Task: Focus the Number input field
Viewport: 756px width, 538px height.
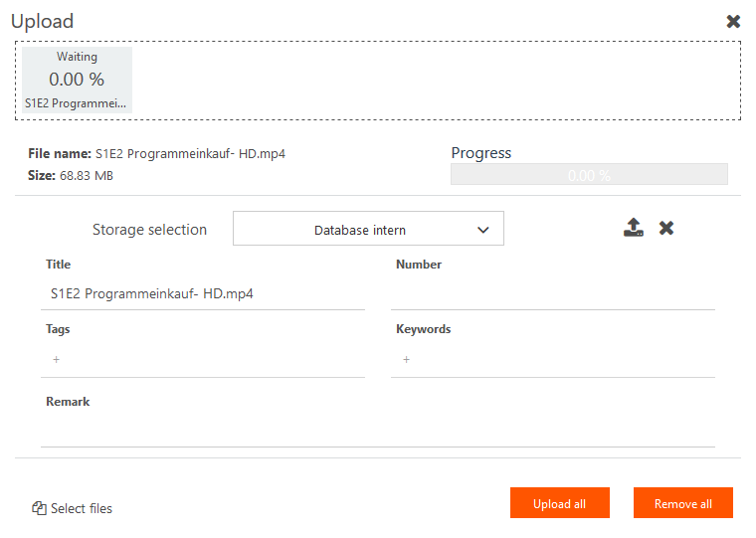Action: [x=553, y=294]
